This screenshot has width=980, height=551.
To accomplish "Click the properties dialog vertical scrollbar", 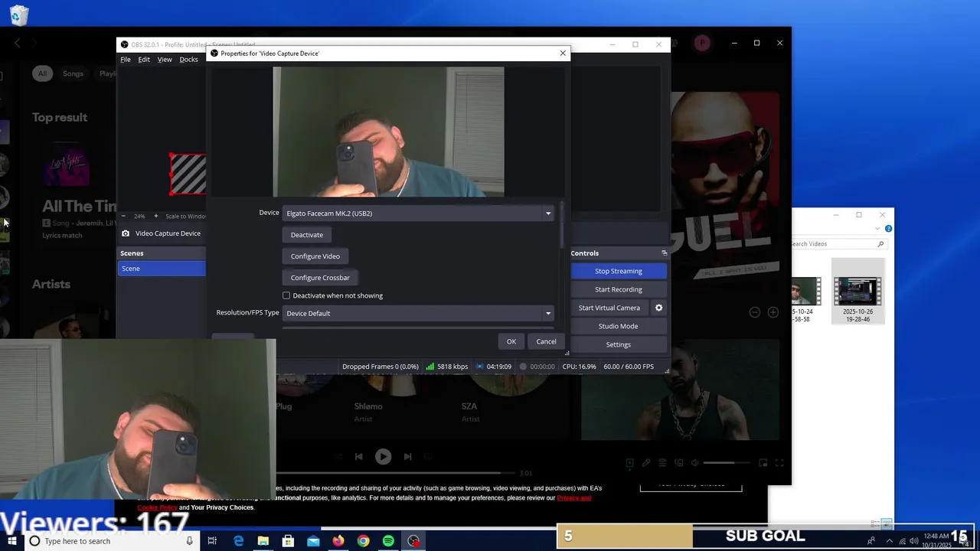I will click(x=562, y=224).
